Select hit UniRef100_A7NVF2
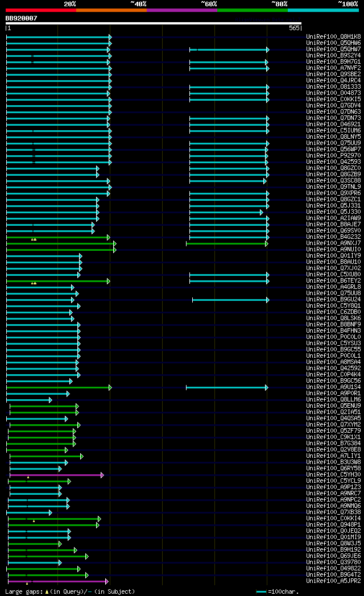This screenshot has height=596, width=364. click(x=334, y=68)
